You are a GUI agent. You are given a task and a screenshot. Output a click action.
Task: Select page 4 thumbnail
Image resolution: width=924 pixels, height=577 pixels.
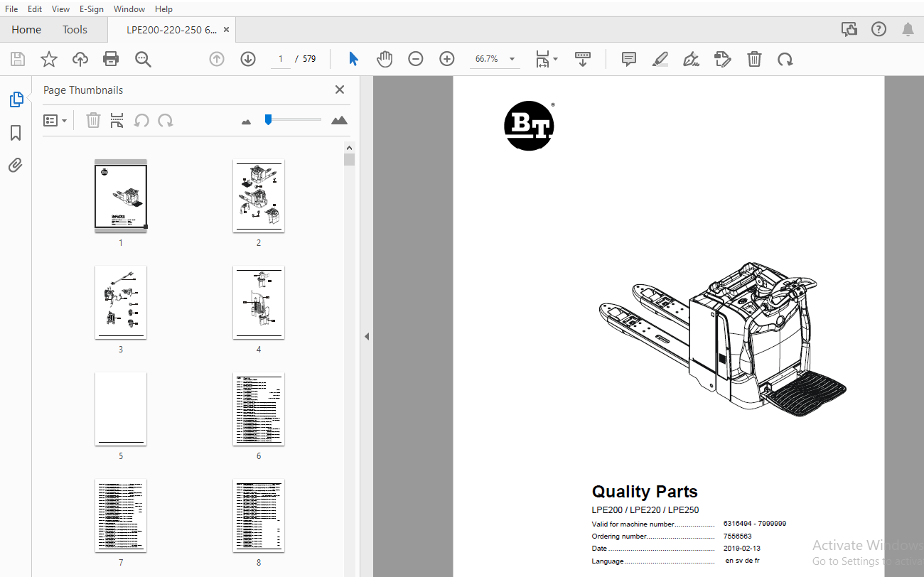(259, 302)
